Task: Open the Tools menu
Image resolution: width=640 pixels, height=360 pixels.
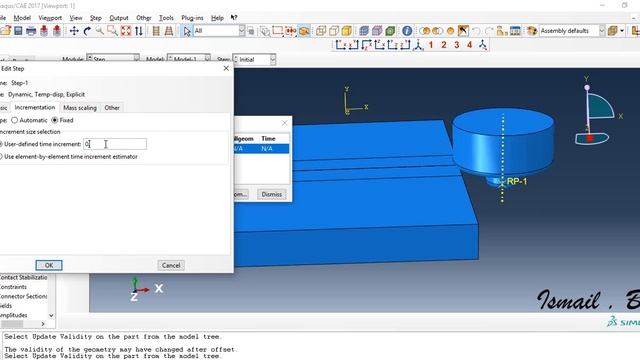Action: (x=166, y=18)
